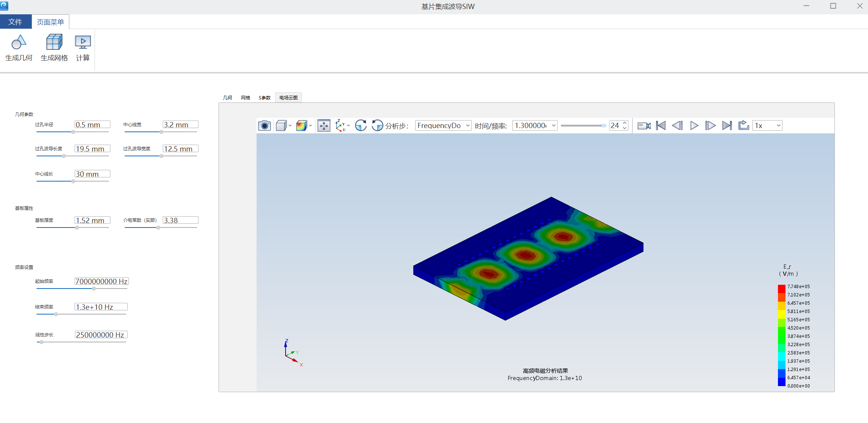Click the 介电常数 field showing 3.38

pyautogui.click(x=180, y=220)
